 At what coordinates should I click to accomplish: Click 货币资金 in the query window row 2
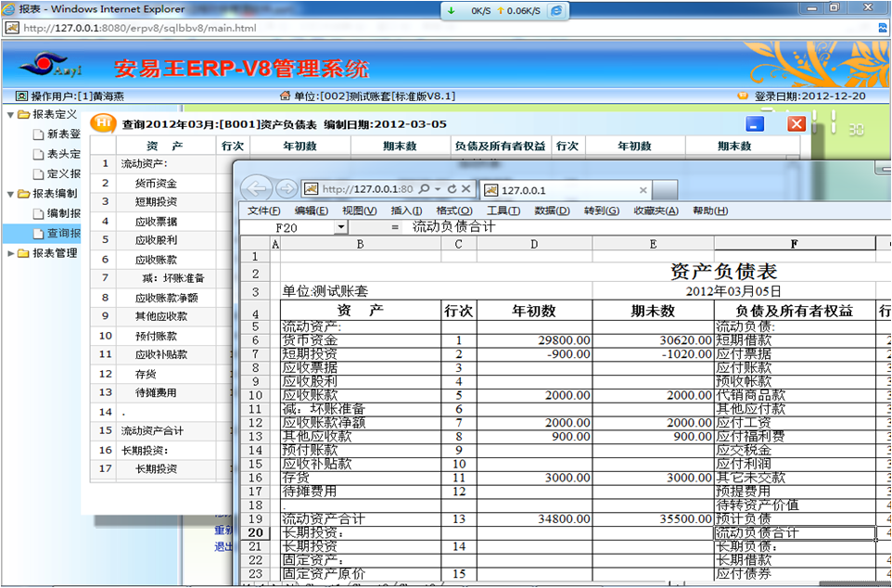[156, 184]
